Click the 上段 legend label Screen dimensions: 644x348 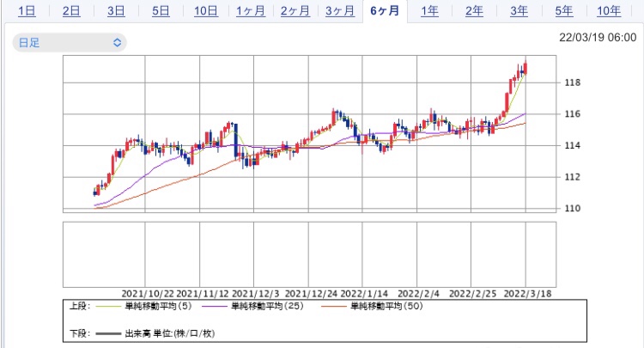[x=80, y=306]
